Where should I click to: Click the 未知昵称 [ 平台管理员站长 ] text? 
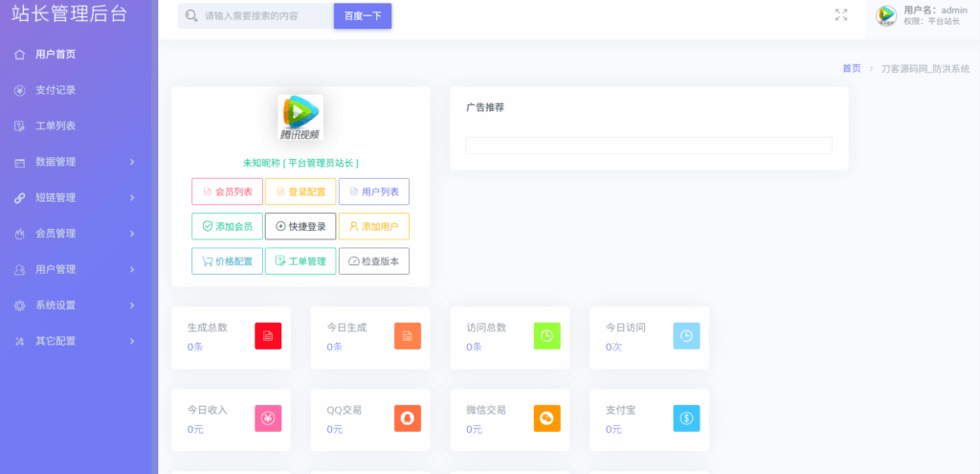point(301,163)
